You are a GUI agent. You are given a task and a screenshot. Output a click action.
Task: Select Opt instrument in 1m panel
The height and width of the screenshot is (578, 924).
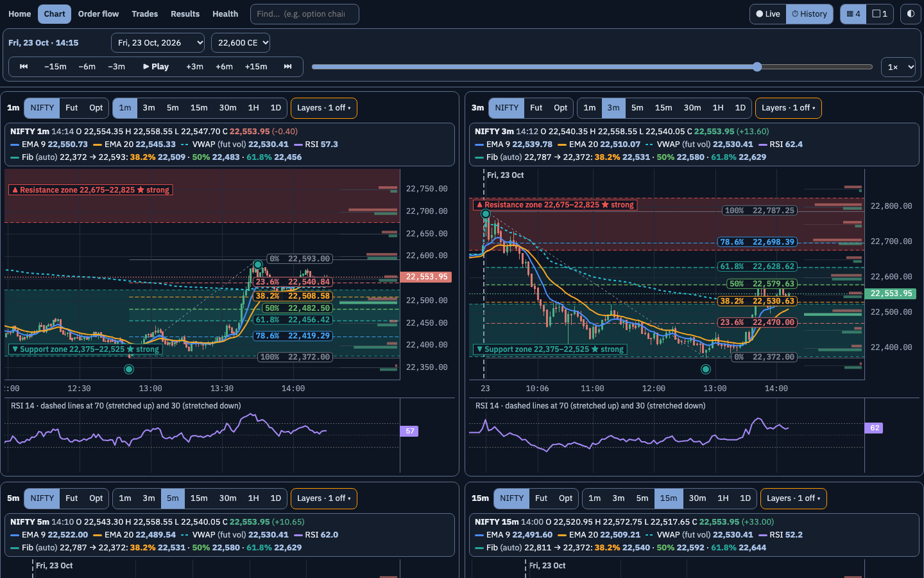96,108
